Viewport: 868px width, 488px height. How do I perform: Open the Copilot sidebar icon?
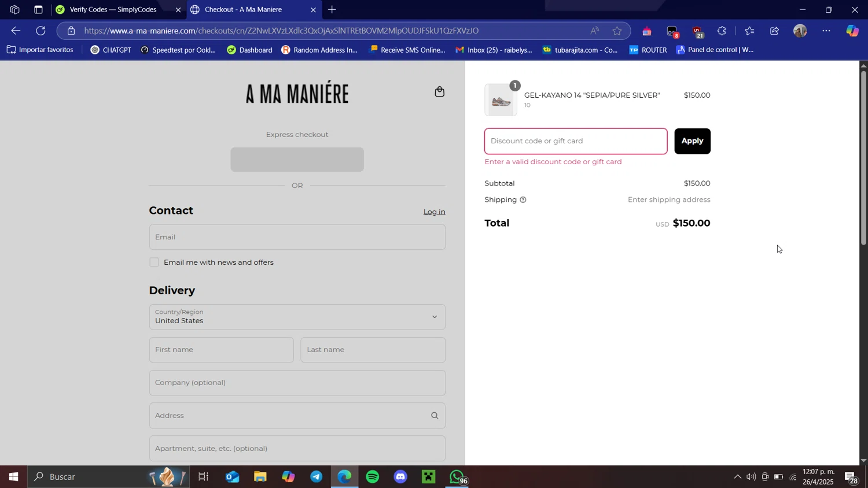[x=852, y=31]
